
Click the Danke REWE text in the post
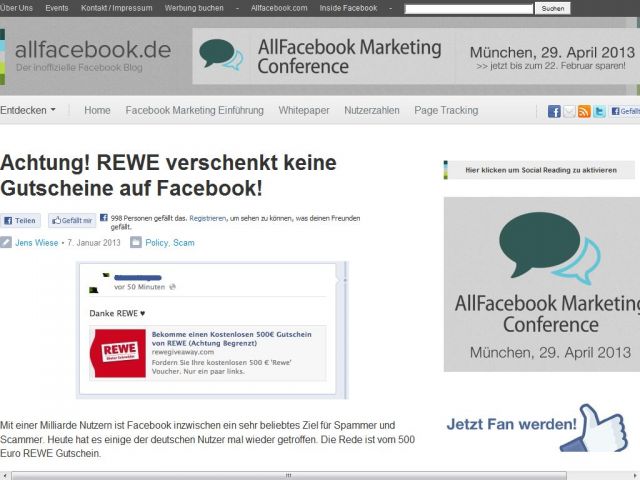coord(117,313)
